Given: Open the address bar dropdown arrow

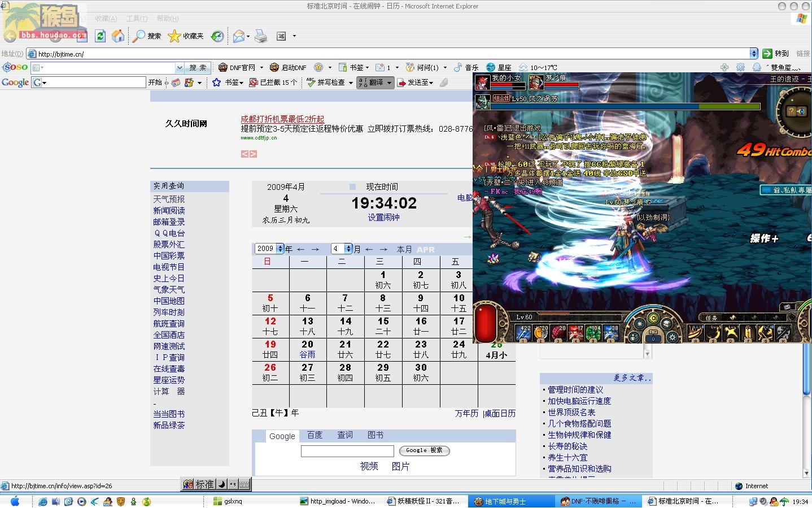Looking at the screenshot, I should [x=754, y=53].
